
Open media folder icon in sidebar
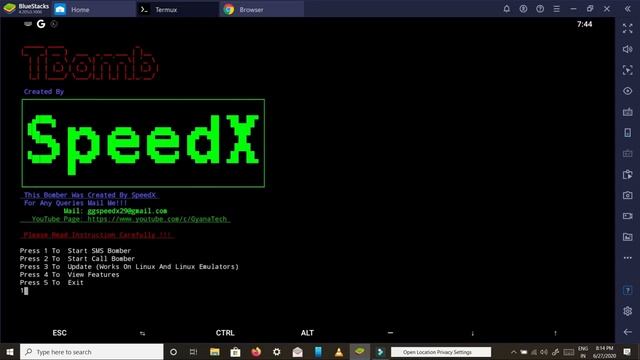tap(628, 237)
